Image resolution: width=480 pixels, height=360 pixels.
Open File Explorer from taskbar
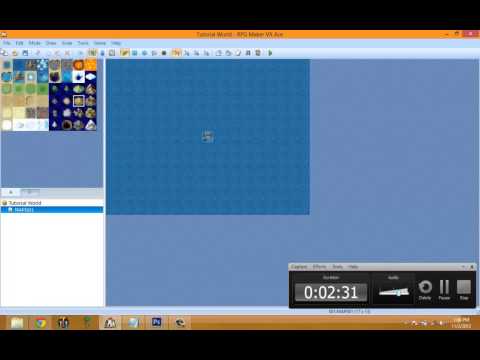[17, 323]
